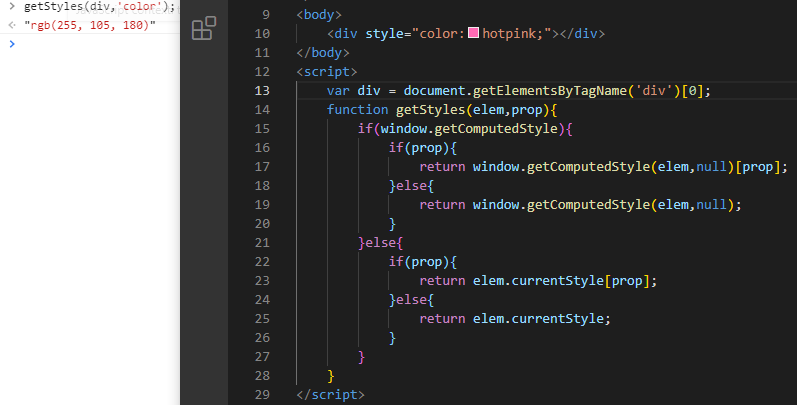Click the closing </script> tag
This screenshot has width=797, height=405.
330,395
